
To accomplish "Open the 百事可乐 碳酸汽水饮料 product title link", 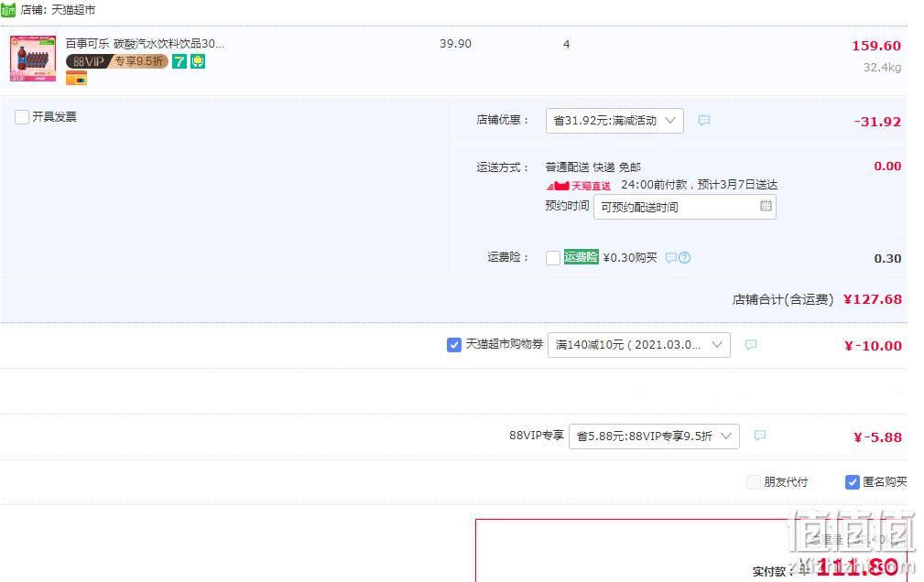I will [x=145, y=44].
